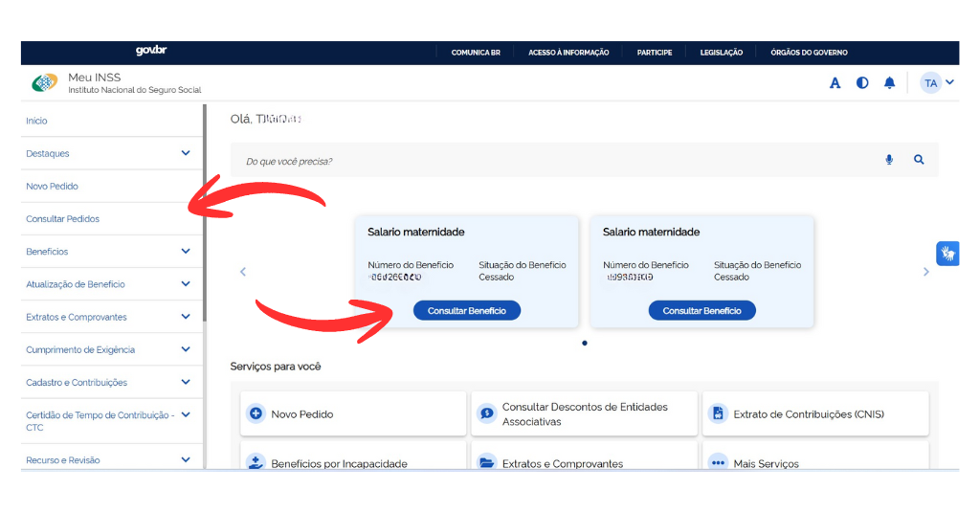The width and height of the screenshot is (980, 513).
Task: Expand Extratos e Comprovantes in sidebar
Action: pos(186,317)
